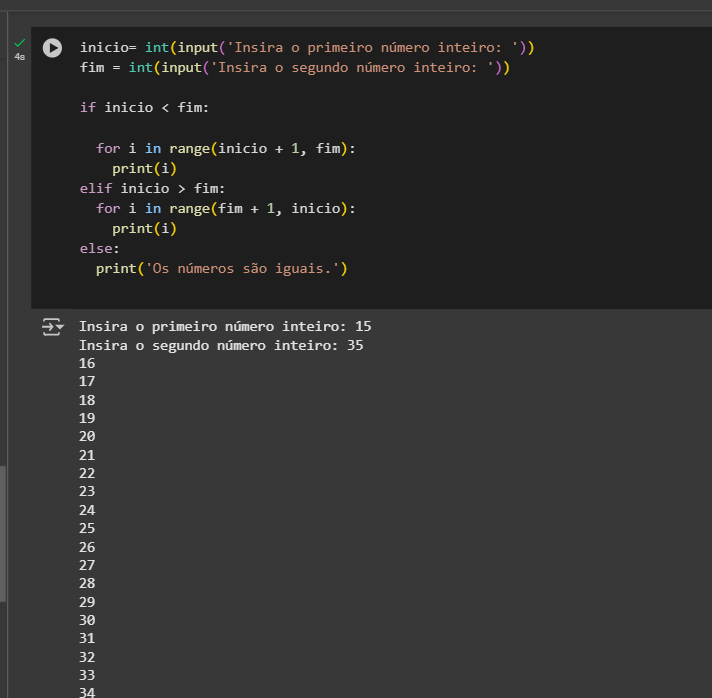Click 'for i in range(inicio + 1, fim):' line
712x698 pixels.
tap(225, 149)
